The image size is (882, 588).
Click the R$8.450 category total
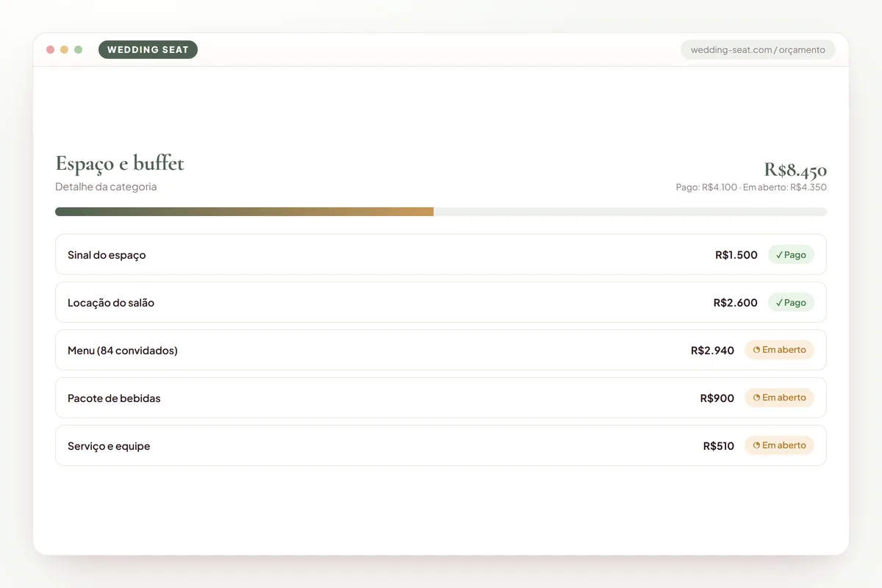click(x=795, y=170)
